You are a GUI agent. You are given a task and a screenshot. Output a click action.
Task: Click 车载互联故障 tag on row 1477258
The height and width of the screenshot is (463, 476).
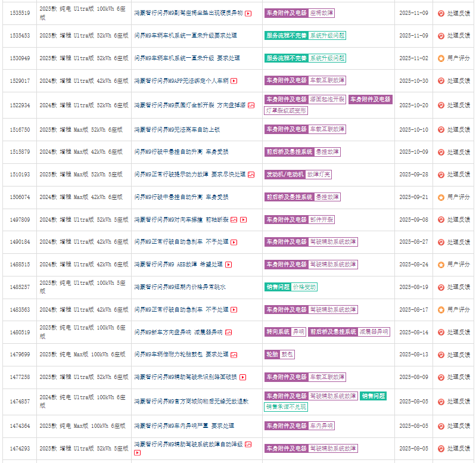click(x=327, y=377)
